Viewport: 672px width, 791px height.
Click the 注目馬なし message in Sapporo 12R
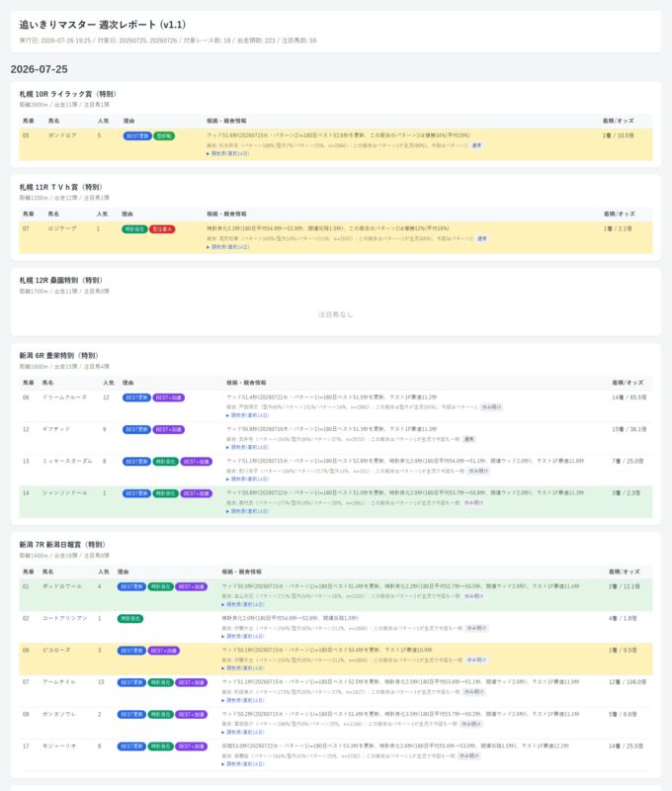click(x=336, y=314)
